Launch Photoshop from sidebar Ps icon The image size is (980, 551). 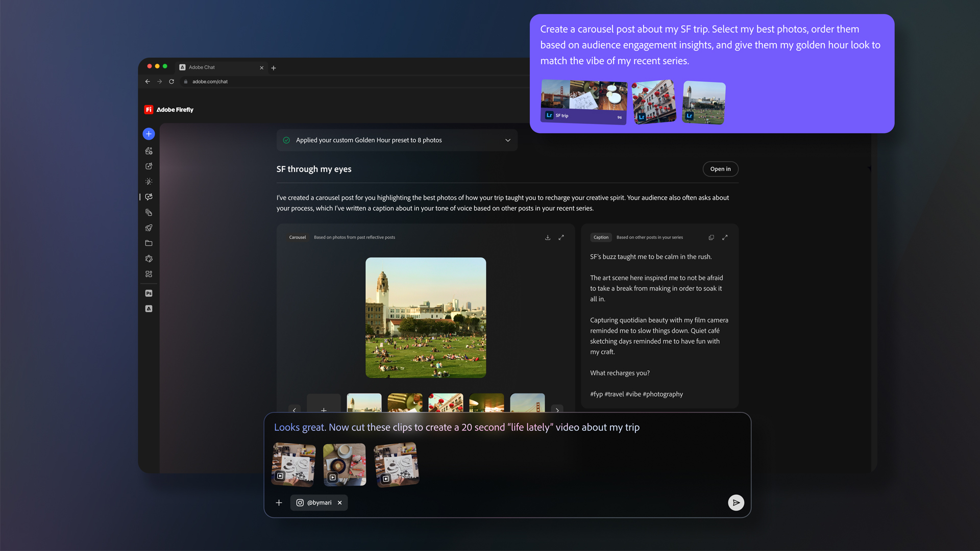coord(149,293)
